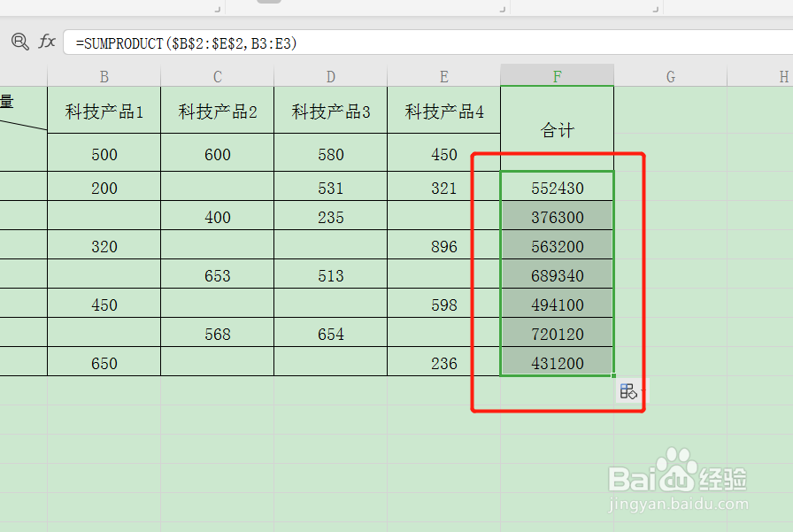Select the cell containing 552430
The height and width of the screenshot is (532, 793).
[557, 187]
